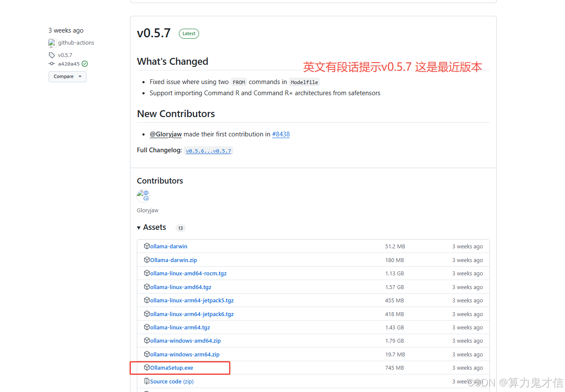The width and height of the screenshot is (565, 392).
Task: Click the Contributors heading
Action: 160,181
